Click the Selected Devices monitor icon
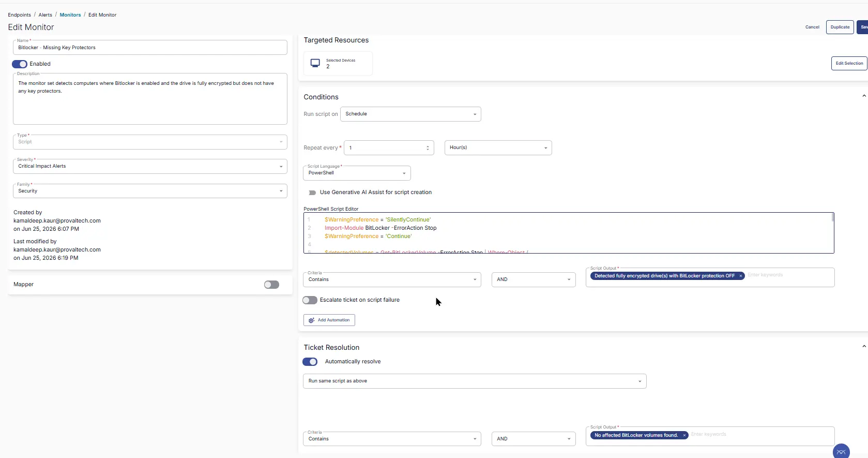 (315, 63)
